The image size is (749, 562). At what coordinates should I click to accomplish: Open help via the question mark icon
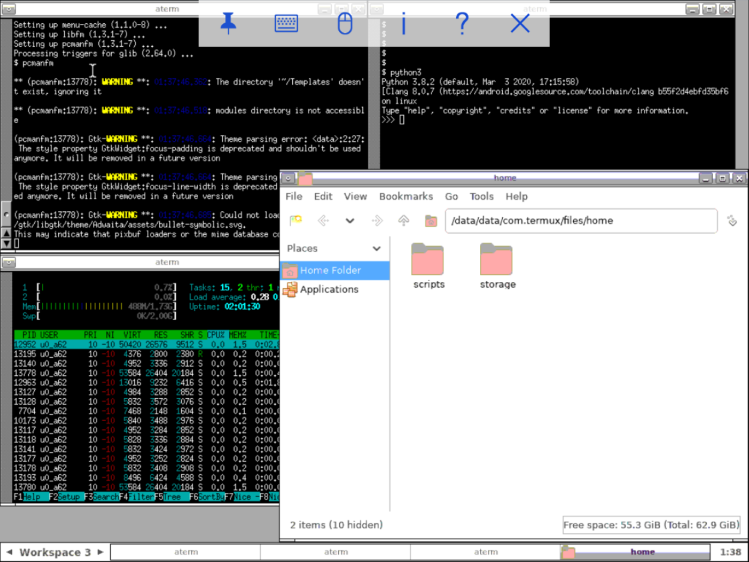[461, 24]
